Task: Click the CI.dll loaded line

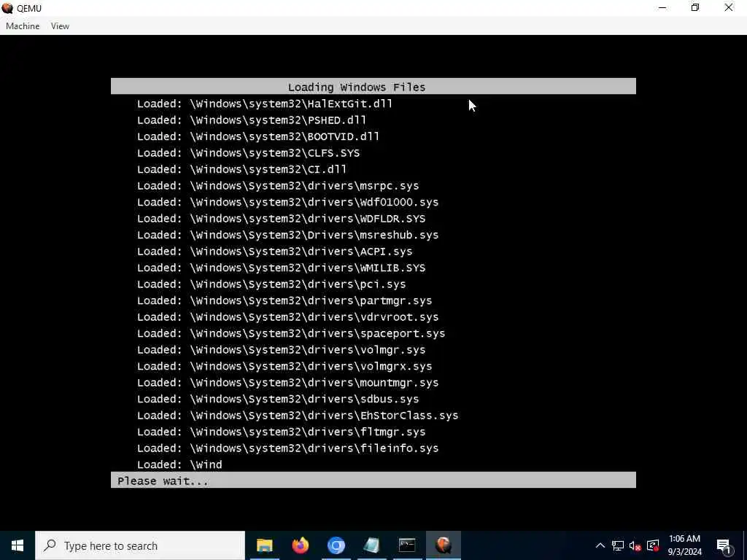Action: click(242, 169)
